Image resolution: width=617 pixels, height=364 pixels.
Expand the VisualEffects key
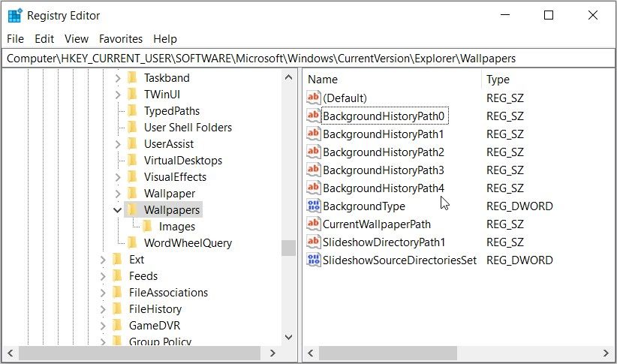(118, 177)
